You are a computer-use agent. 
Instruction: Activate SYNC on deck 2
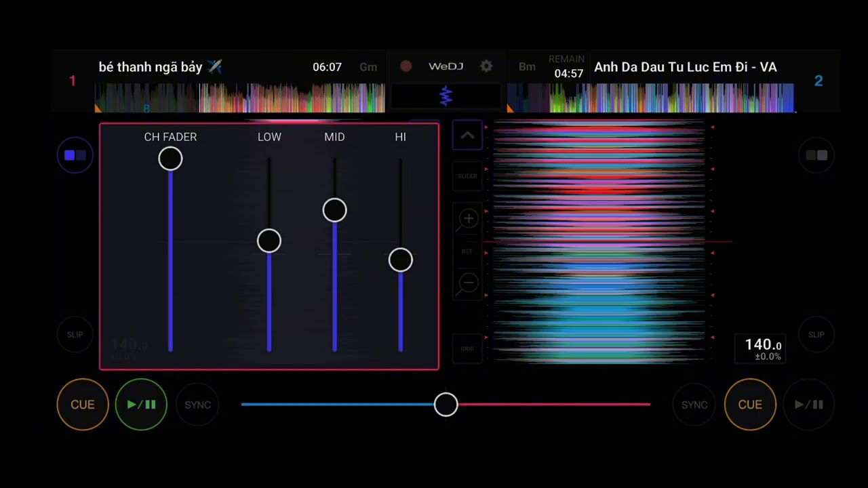pyautogui.click(x=694, y=405)
